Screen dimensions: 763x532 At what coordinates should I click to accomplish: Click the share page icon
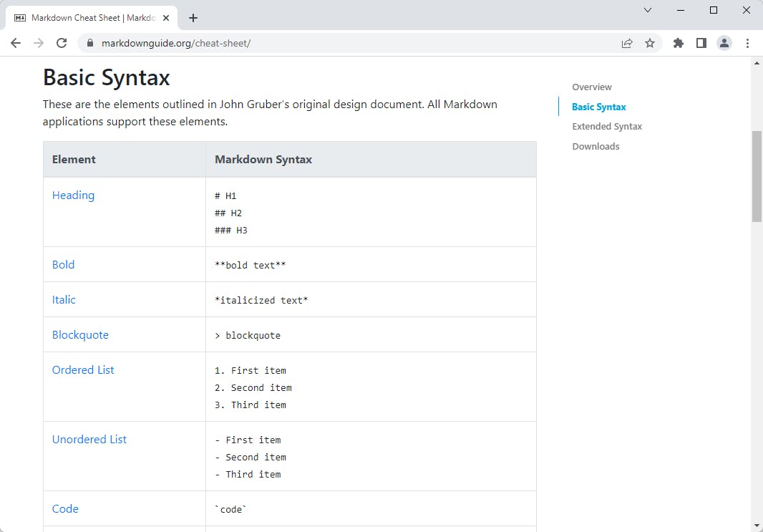tap(627, 43)
